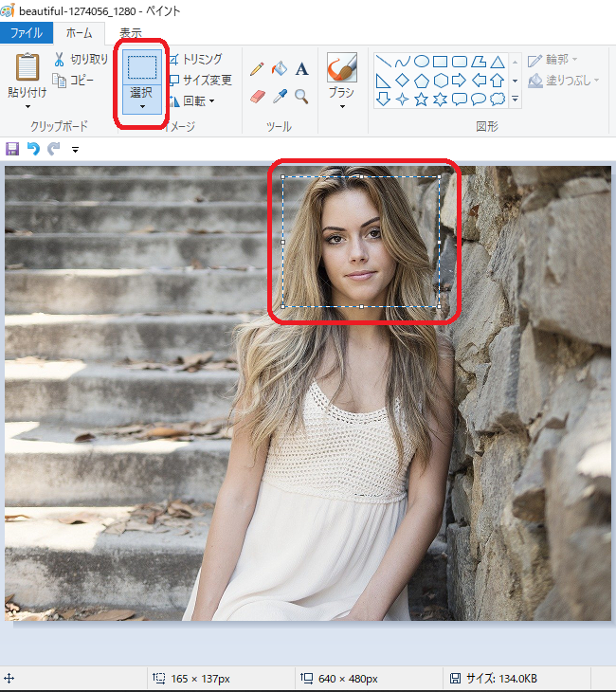The image size is (616, 692).
Task: Select the Diamond shape
Action: [403, 81]
